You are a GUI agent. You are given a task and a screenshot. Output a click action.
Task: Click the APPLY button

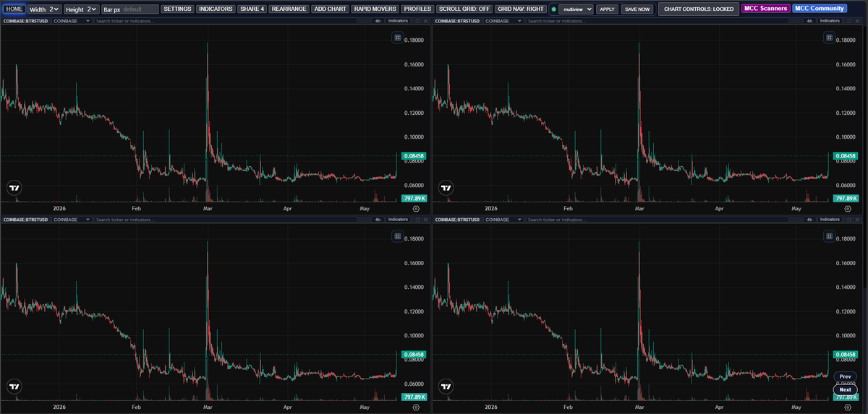pyautogui.click(x=608, y=9)
